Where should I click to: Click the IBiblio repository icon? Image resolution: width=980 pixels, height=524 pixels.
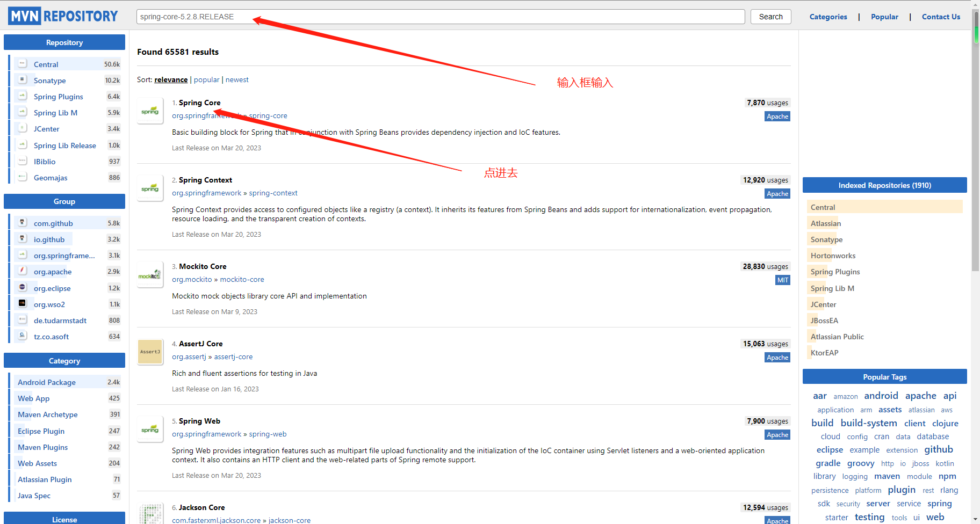click(x=23, y=161)
